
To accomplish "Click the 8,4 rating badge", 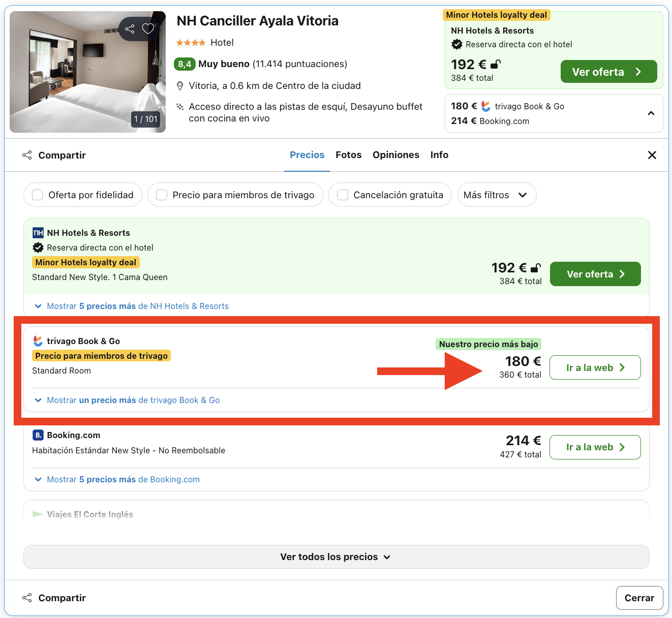I will [x=185, y=64].
